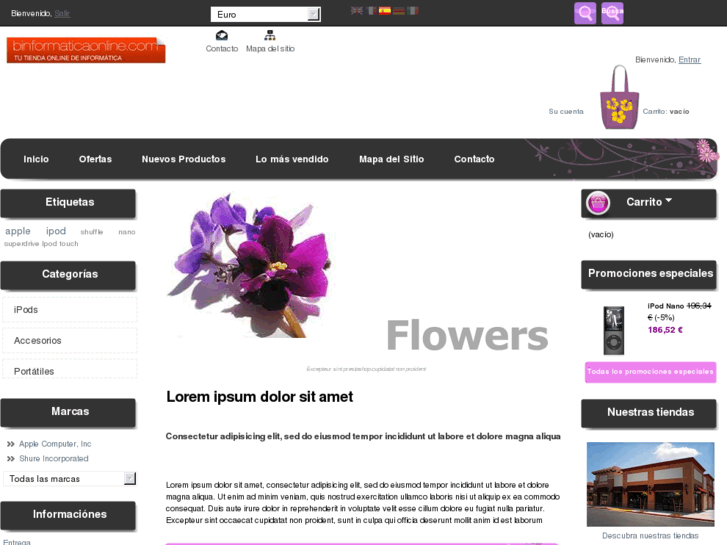Click the Carrito: vacío header link
The height and width of the screenshot is (545, 727).
tap(666, 111)
